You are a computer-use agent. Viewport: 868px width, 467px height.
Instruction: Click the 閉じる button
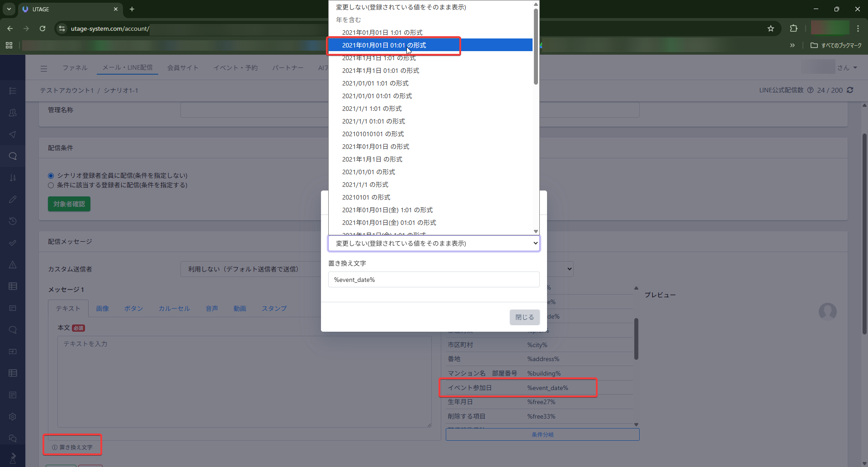[524, 317]
